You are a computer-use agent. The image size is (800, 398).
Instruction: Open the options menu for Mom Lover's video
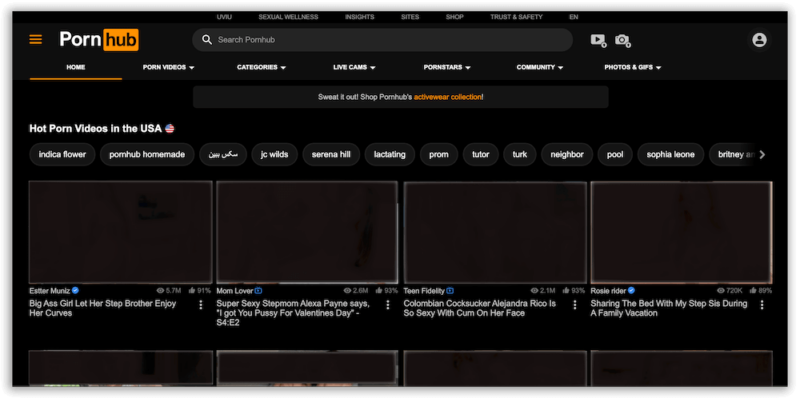(x=388, y=305)
